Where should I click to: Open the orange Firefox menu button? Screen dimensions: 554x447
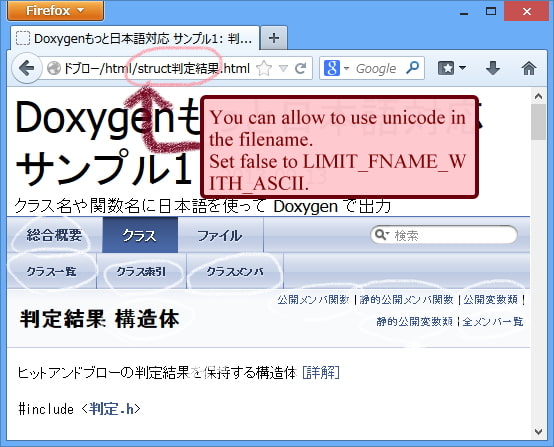[55, 11]
